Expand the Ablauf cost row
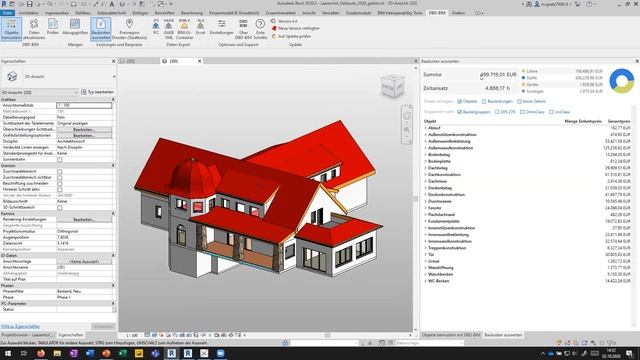 coord(425,128)
